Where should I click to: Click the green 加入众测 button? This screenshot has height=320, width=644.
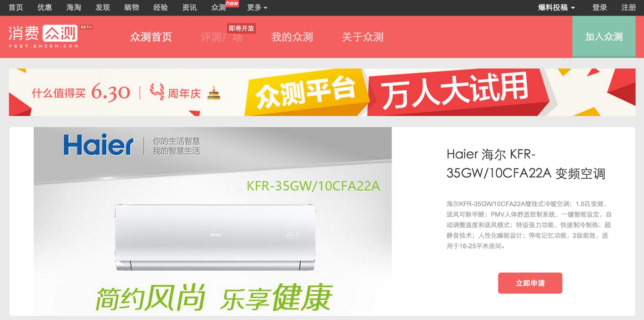pyautogui.click(x=604, y=37)
